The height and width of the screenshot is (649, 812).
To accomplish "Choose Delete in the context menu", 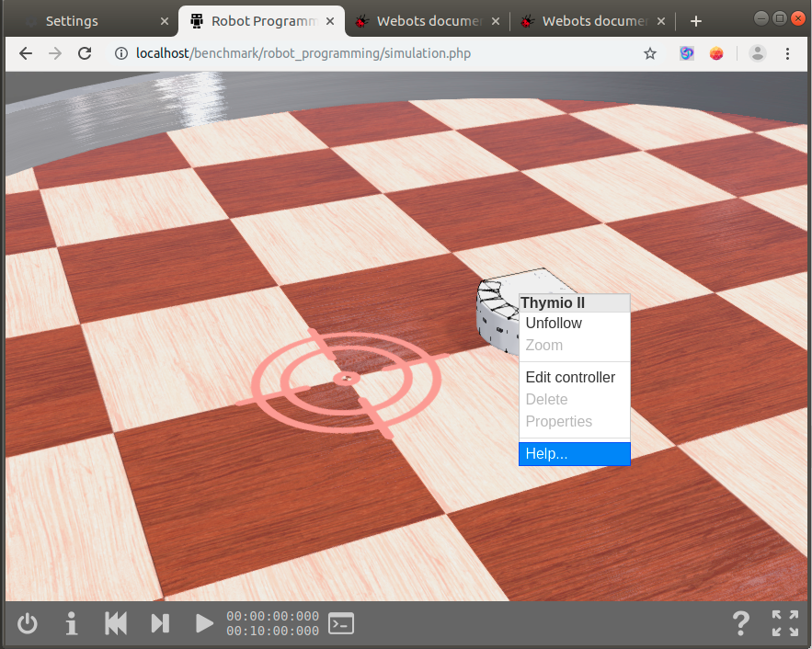I will click(575, 400).
